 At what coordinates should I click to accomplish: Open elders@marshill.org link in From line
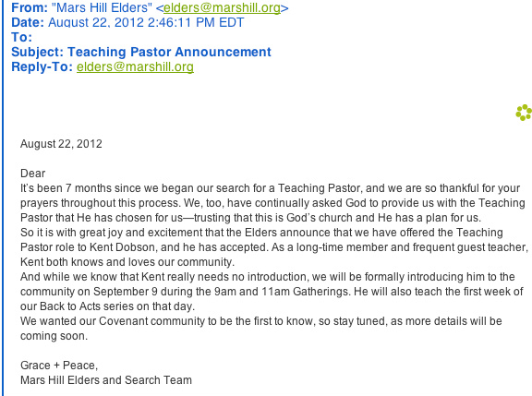(x=222, y=7)
